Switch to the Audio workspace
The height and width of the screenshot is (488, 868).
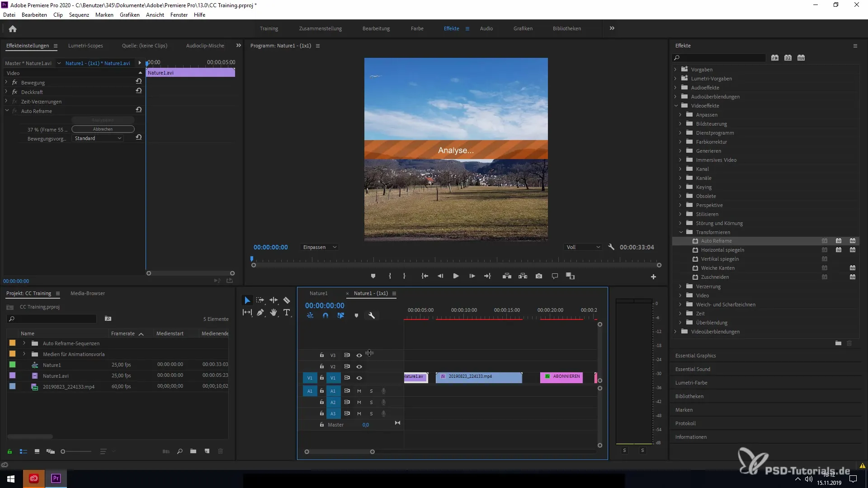(486, 28)
